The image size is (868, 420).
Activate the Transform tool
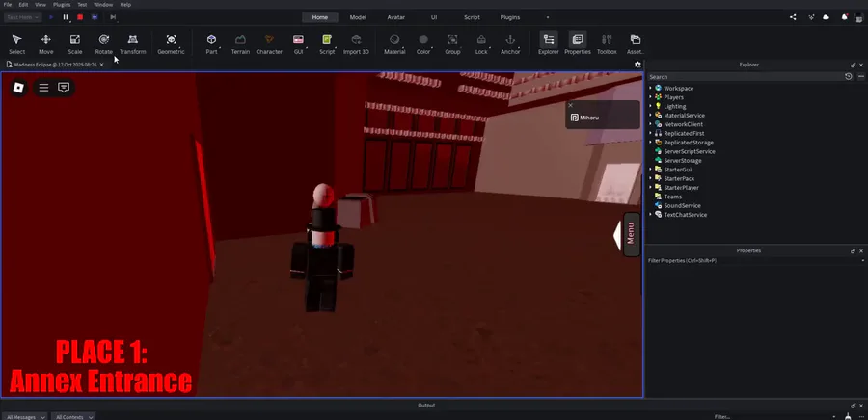(x=133, y=43)
